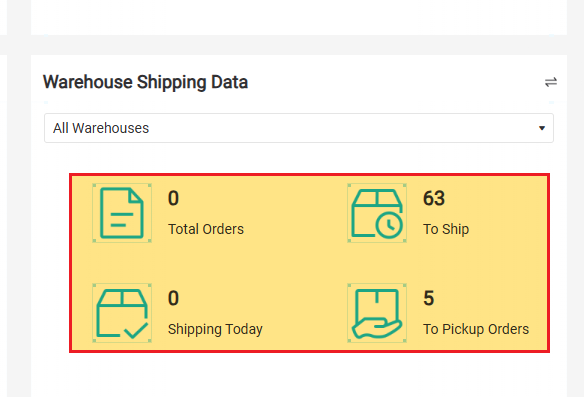Click the empty white card above Warehouse Shipping Data
The width and height of the screenshot is (584, 397).
click(x=299, y=17)
